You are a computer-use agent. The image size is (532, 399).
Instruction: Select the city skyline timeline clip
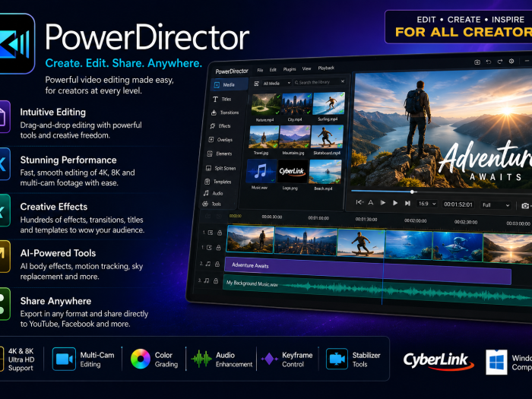306,241
